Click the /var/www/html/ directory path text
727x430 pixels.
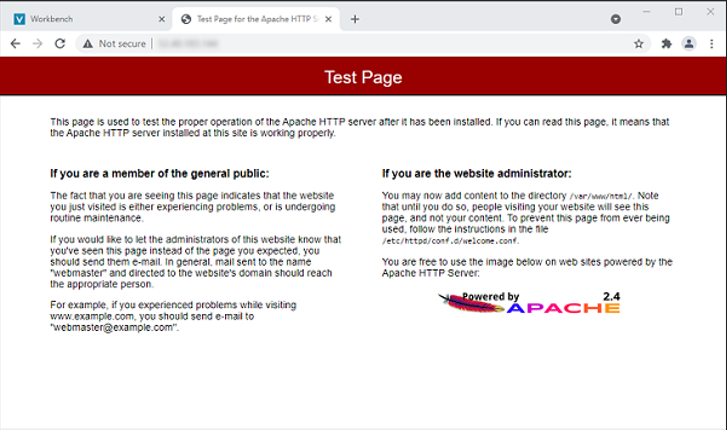pyautogui.click(x=600, y=196)
